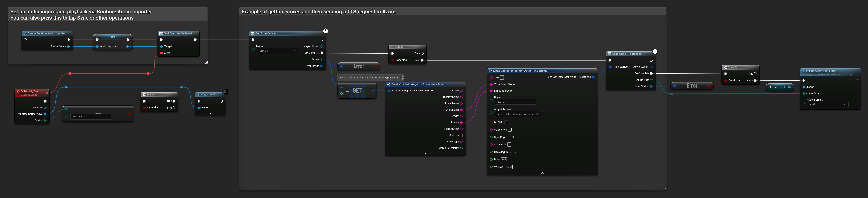
Task: Open the Output Format dropdown in TTSSettings
Action: 518,114
